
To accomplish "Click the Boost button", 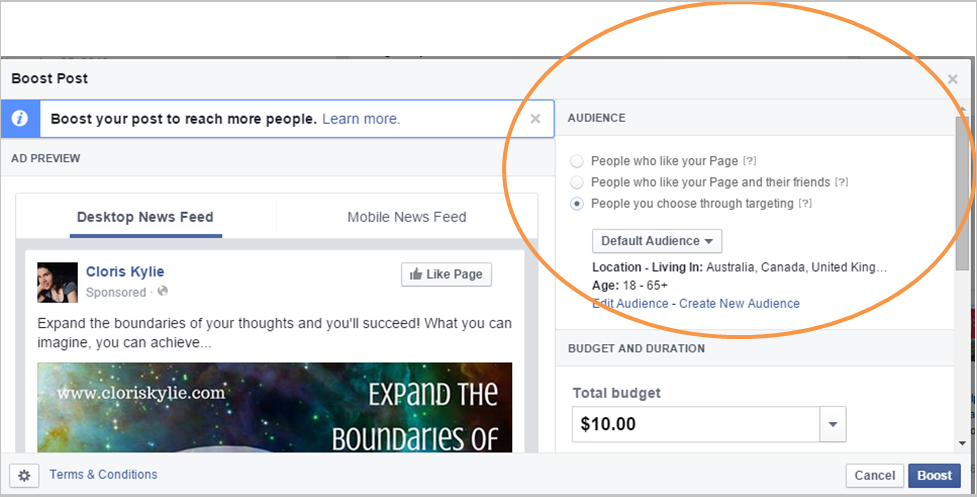I will point(935,476).
